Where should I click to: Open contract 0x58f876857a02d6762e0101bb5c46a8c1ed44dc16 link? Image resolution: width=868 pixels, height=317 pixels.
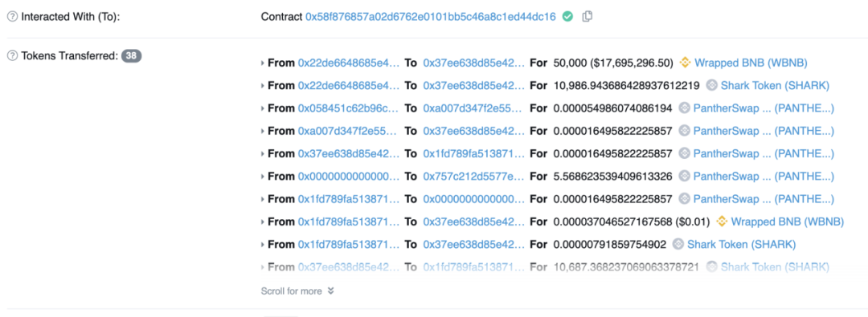click(x=431, y=17)
